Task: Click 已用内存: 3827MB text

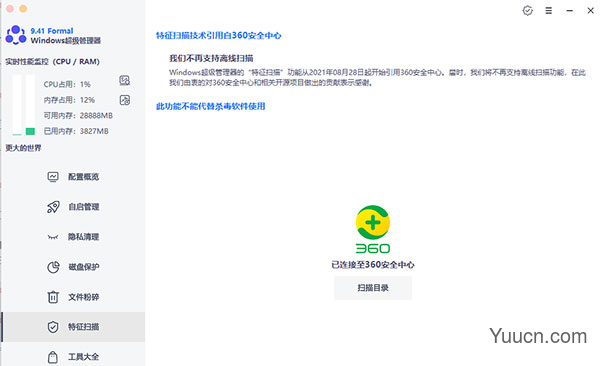Action: pyautogui.click(x=76, y=131)
